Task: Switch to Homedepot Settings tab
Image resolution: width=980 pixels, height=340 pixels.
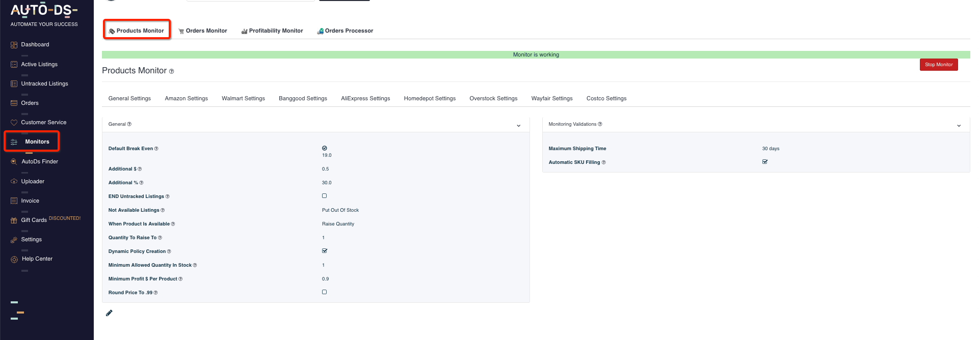Action: pyautogui.click(x=430, y=99)
